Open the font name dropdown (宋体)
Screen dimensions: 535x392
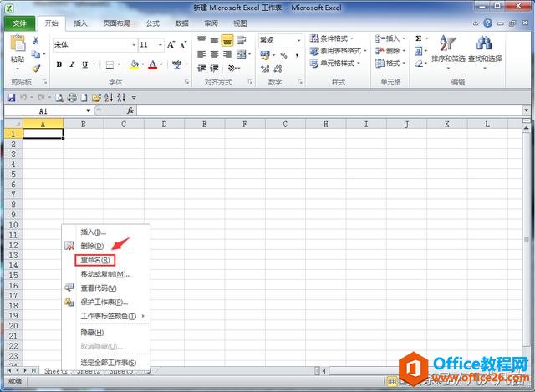(134, 44)
